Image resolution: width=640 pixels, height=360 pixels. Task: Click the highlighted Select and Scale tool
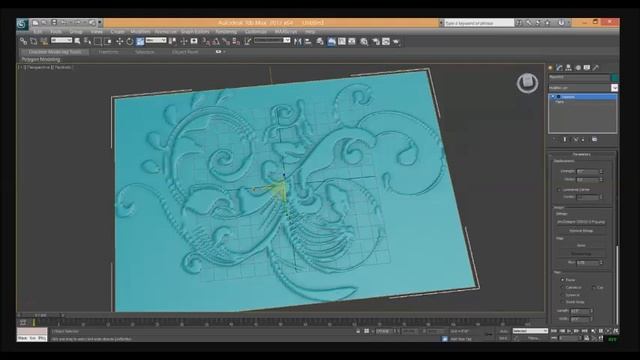pyautogui.click(x=140, y=41)
